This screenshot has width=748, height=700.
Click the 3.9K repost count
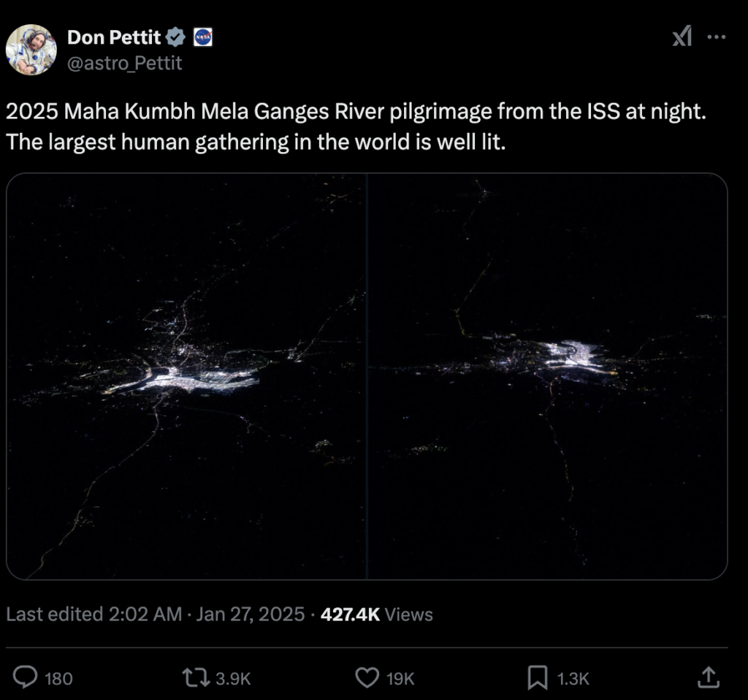pyautogui.click(x=234, y=679)
